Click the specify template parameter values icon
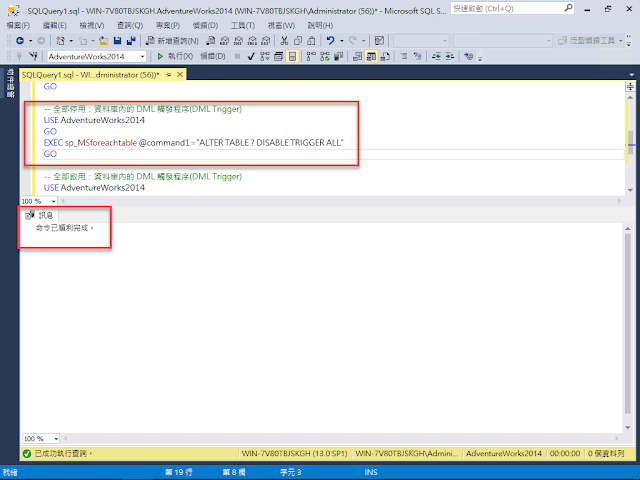This screenshot has height=480, width=640. [469, 56]
